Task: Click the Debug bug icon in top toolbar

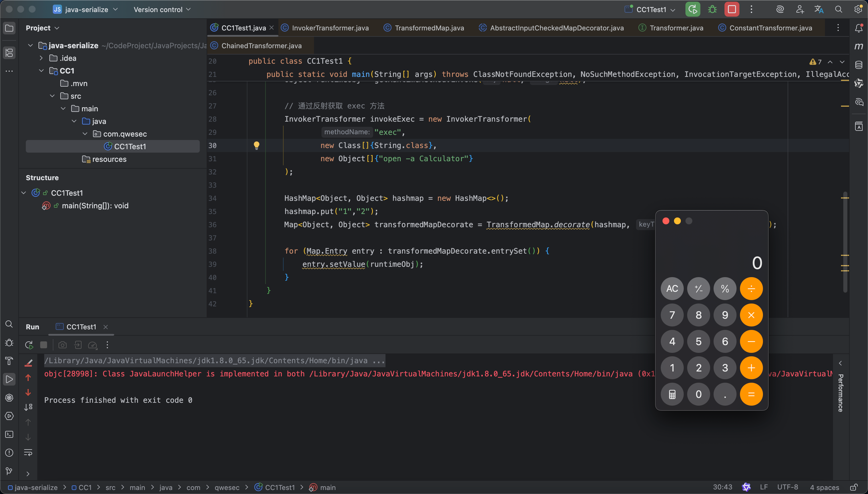Action: [712, 9]
